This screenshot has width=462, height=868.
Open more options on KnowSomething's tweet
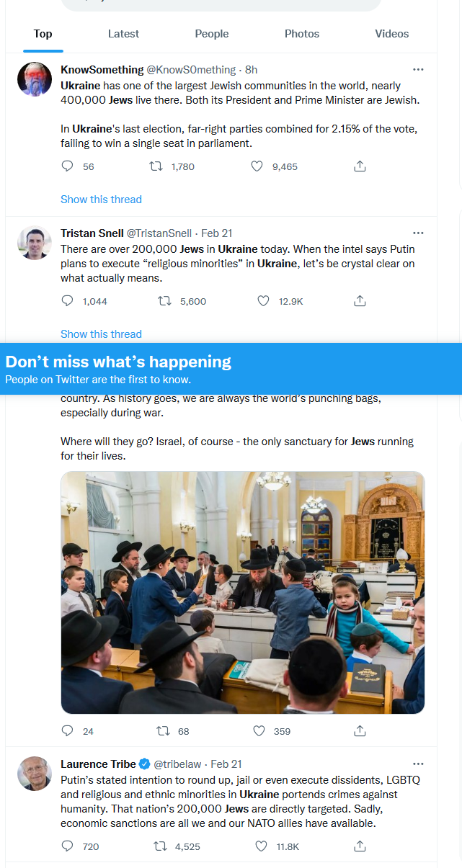(418, 70)
